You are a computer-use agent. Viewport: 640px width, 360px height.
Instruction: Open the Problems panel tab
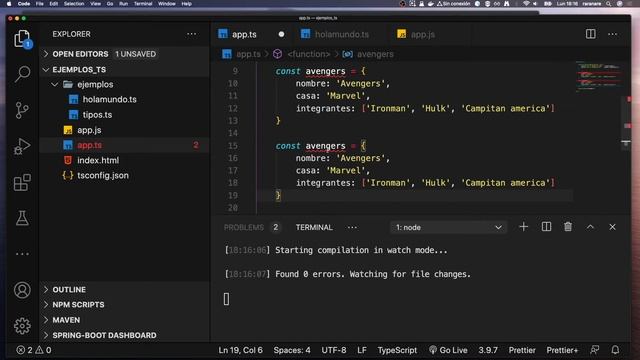click(251, 227)
